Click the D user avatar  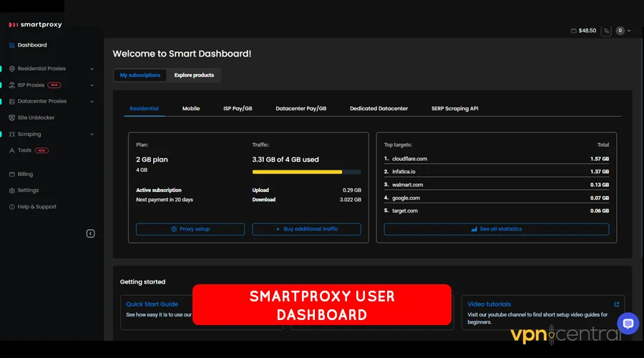pyautogui.click(x=620, y=31)
